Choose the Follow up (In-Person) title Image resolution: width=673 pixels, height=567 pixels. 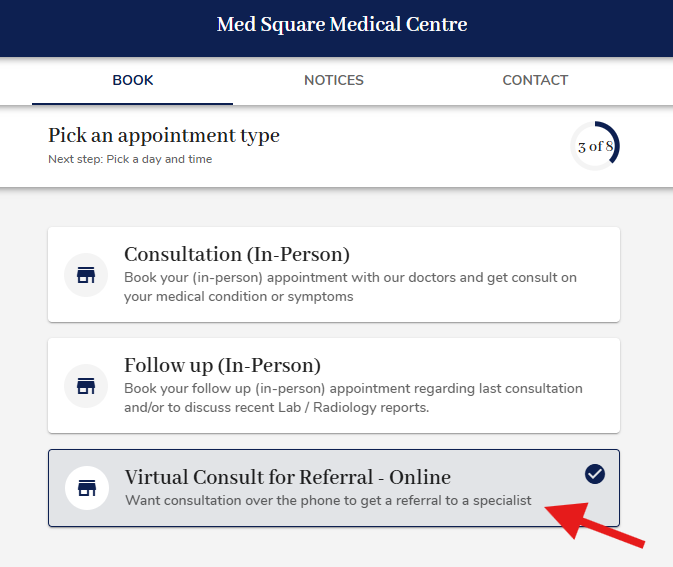222,365
